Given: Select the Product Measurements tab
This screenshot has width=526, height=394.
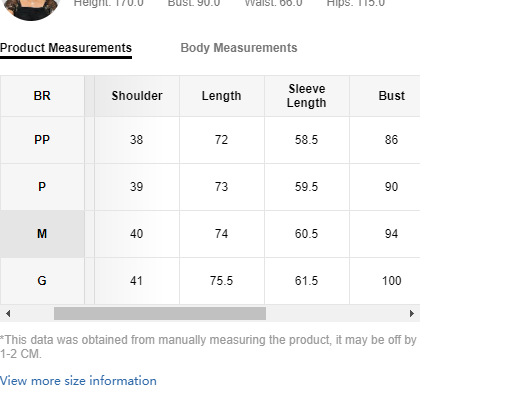Looking at the screenshot, I should (66, 48).
